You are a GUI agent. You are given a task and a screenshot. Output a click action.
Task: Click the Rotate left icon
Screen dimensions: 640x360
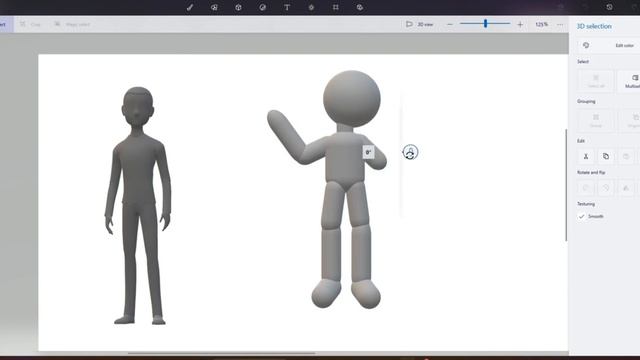coord(586,188)
